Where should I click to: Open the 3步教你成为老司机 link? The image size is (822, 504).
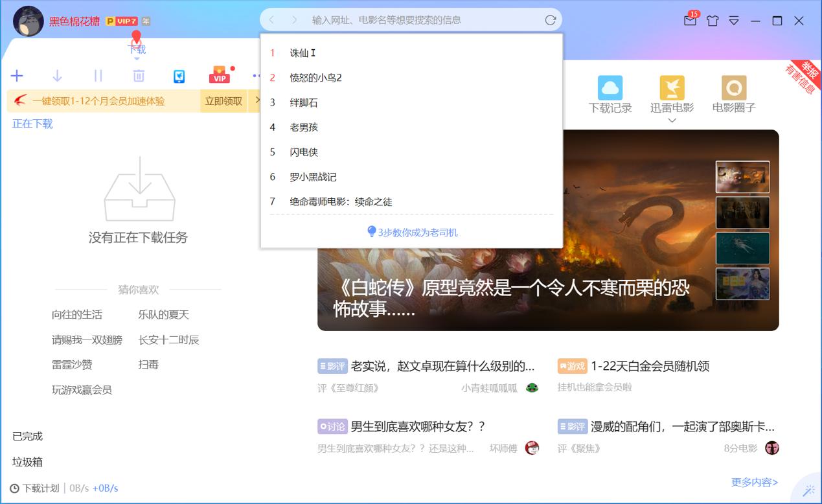(412, 232)
